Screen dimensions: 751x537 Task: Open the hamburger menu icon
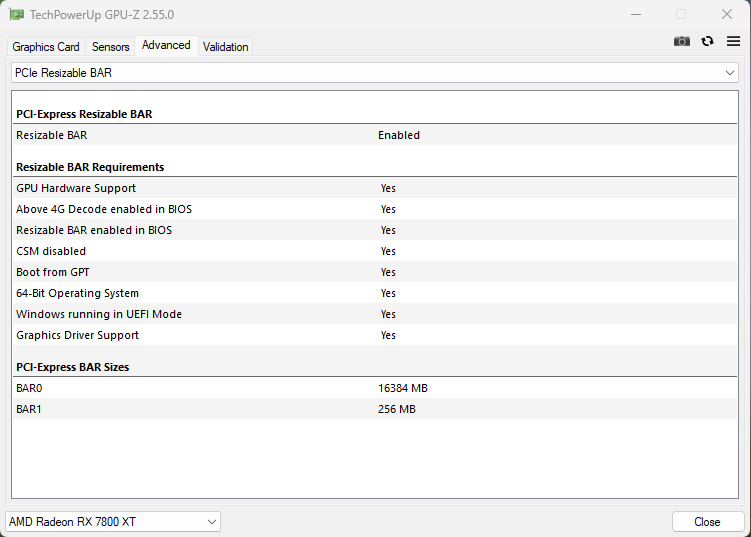click(733, 41)
